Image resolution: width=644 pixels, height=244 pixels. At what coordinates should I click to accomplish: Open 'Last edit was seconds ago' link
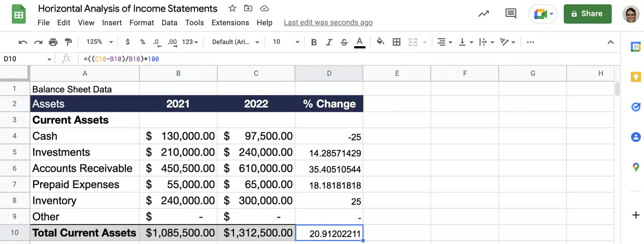[328, 23]
